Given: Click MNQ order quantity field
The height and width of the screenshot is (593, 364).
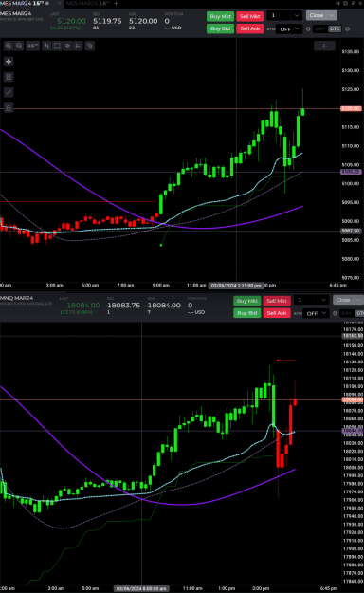Looking at the screenshot, I should click(306, 300).
